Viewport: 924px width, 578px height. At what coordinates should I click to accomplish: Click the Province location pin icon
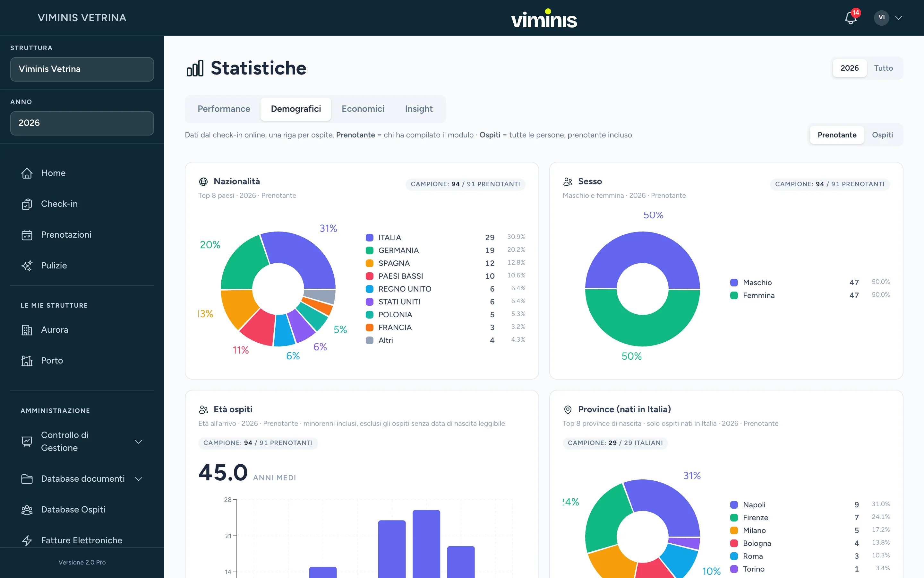point(568,410)
